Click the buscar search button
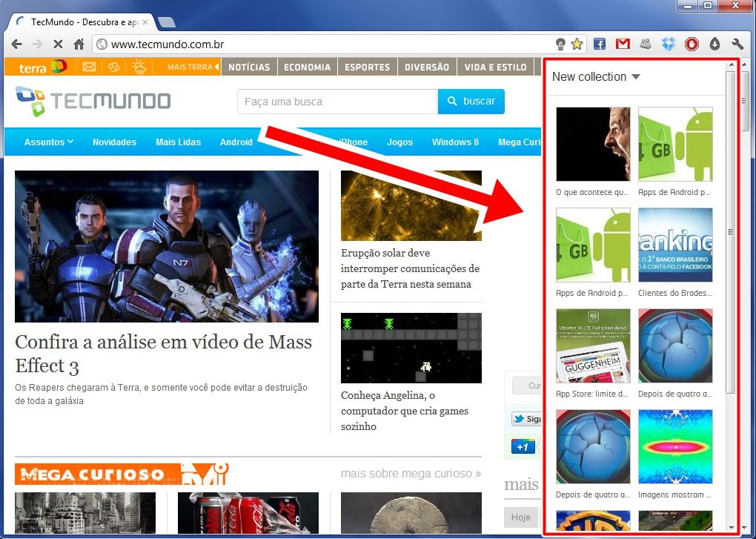 [x=471, y=102]
